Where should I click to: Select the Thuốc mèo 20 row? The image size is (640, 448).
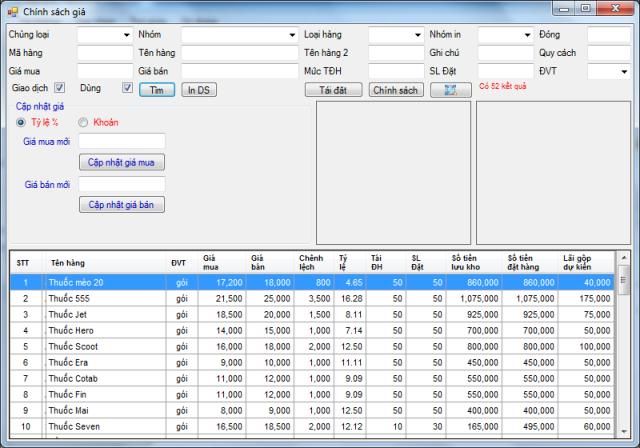tap(312, 282)
